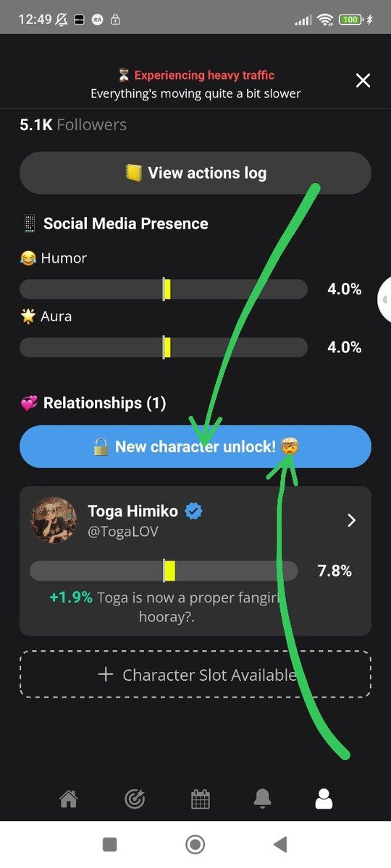Tap the Android home circle button

pos(195,844)
